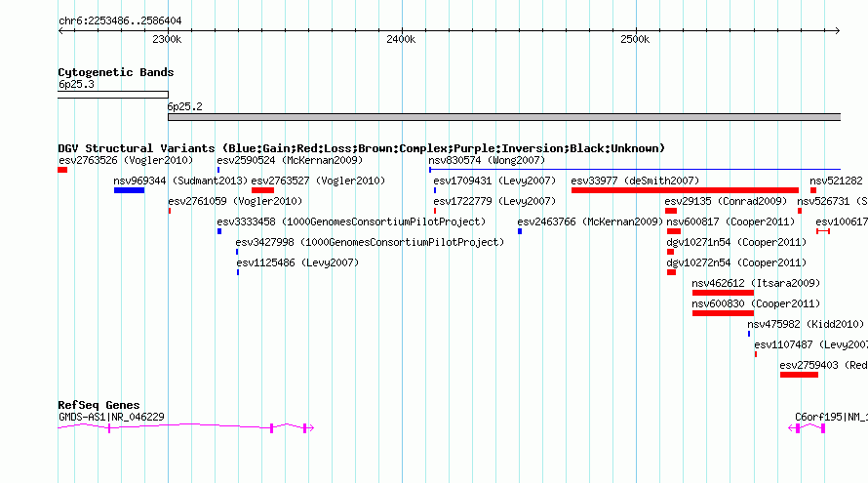Click the 2400k ruler mark
This screenshot has height=483, width=868.
(402, 39)
